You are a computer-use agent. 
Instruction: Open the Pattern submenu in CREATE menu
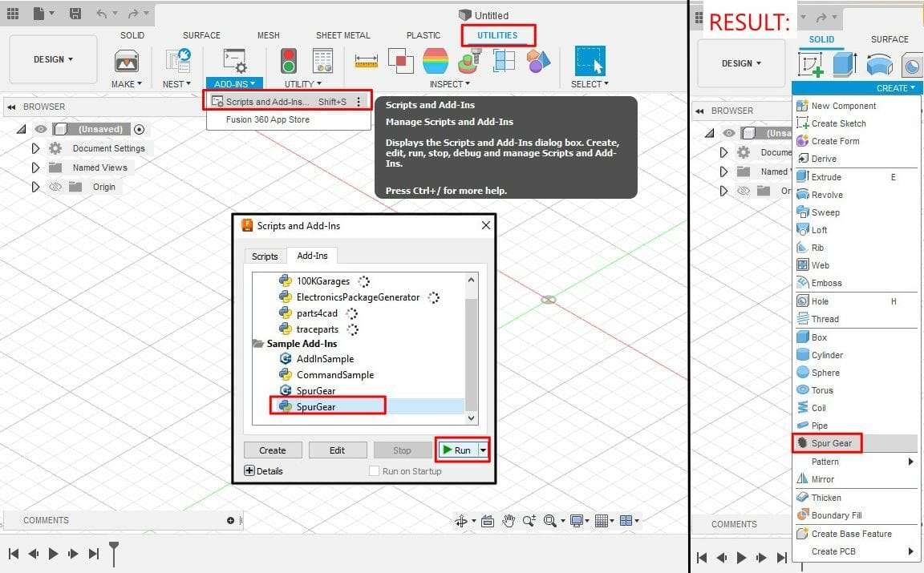(856, 462)
